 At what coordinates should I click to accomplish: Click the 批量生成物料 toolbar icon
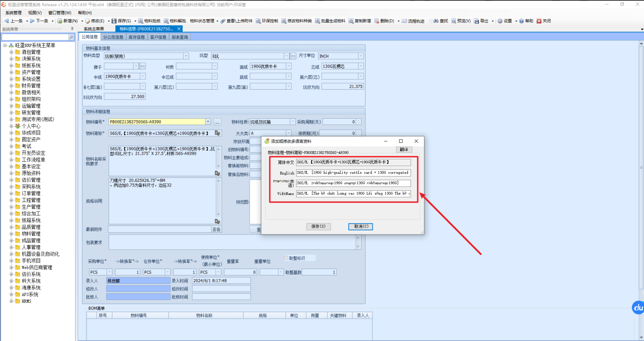(x=318, y=21)
